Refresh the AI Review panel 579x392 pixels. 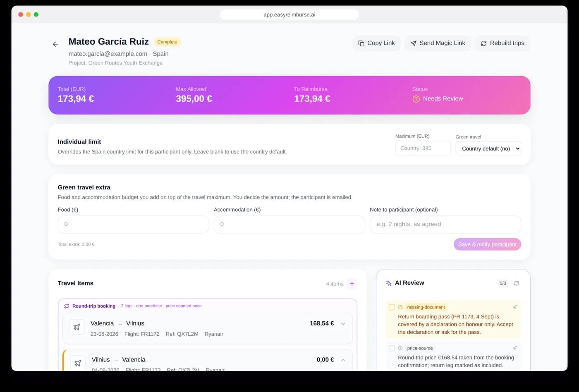coord(517,283)
